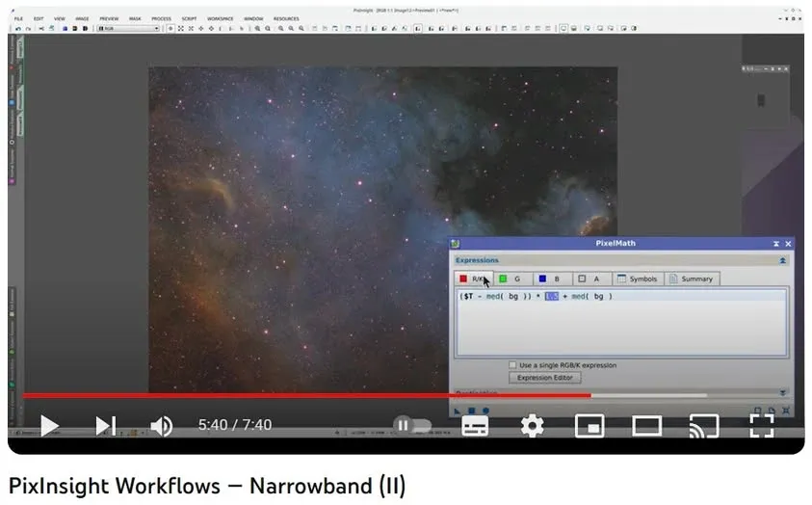
Task: Switch to the Summary tab
Action: pyautogui.click(x=692, y=279)
